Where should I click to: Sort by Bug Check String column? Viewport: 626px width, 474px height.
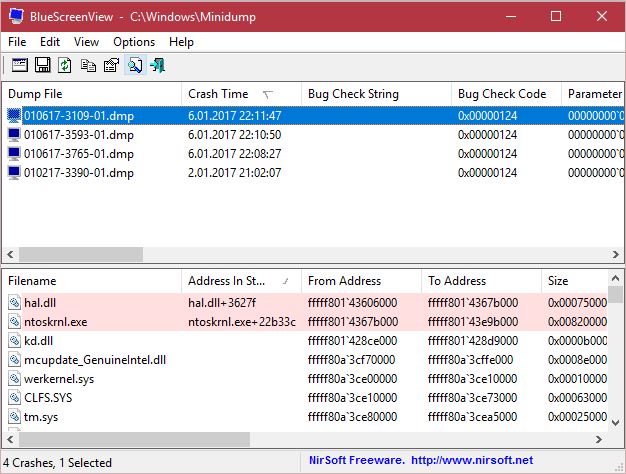click(x=376, y=94)
